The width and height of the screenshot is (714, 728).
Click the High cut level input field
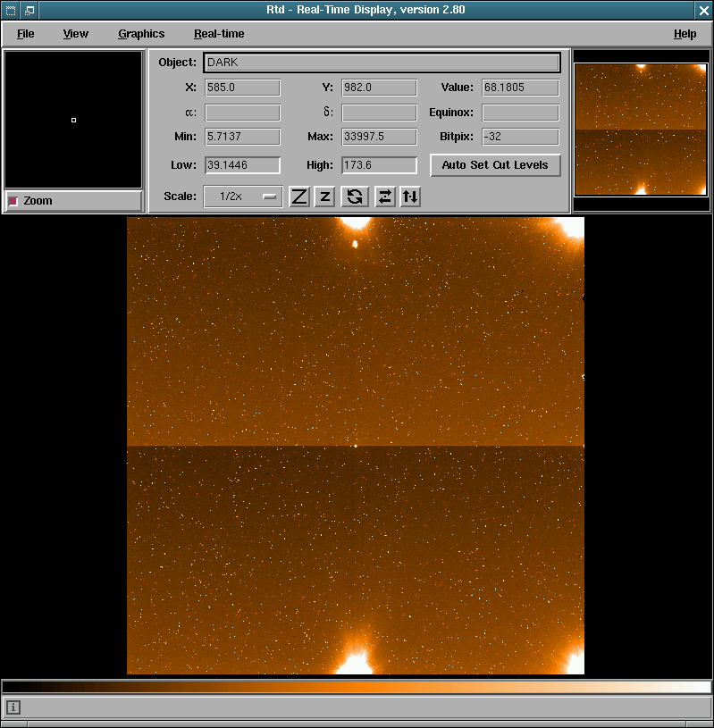coord(379,165)
